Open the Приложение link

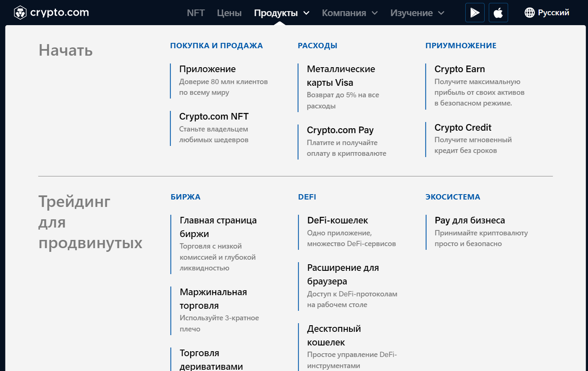[x=208, y=69]
